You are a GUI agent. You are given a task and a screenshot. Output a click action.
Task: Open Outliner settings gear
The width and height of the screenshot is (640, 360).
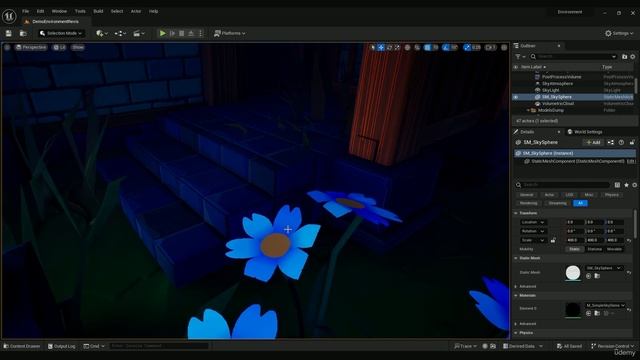[633, 57]
